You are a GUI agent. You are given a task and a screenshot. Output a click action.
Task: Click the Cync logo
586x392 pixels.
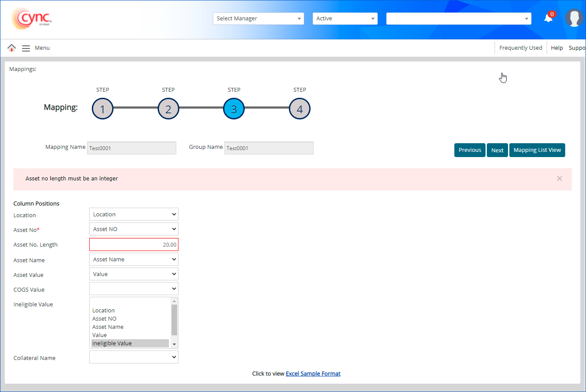click(x=32, y=18)
